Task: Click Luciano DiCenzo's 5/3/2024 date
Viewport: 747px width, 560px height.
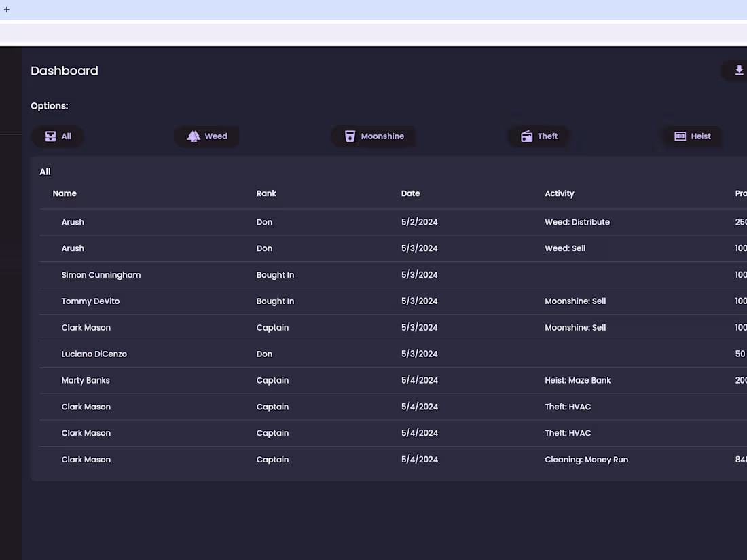Action: pos(419,354)
